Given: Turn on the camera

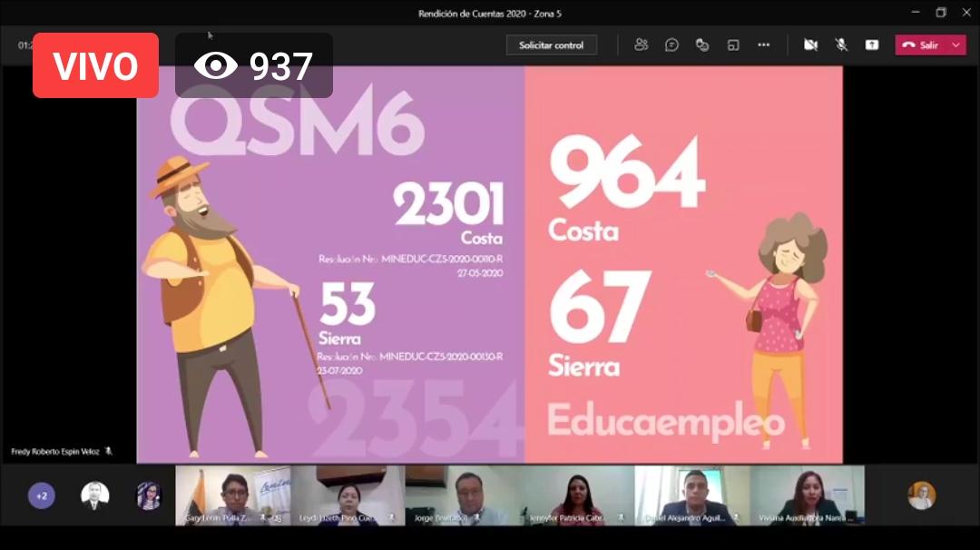Looking at the screenshot, I should tap(810, 45).
